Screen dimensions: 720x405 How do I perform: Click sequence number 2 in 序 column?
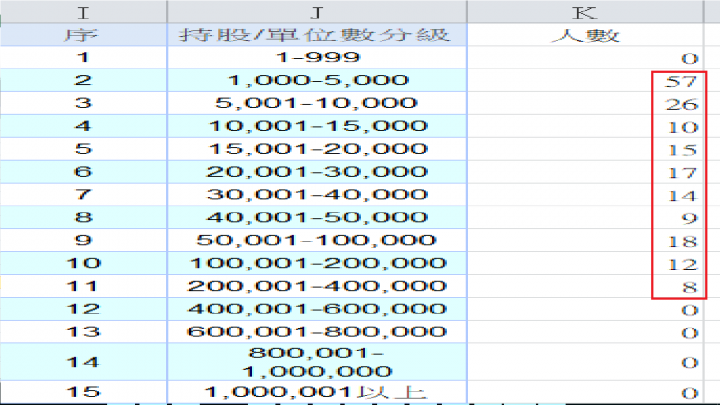coord(83,80)
